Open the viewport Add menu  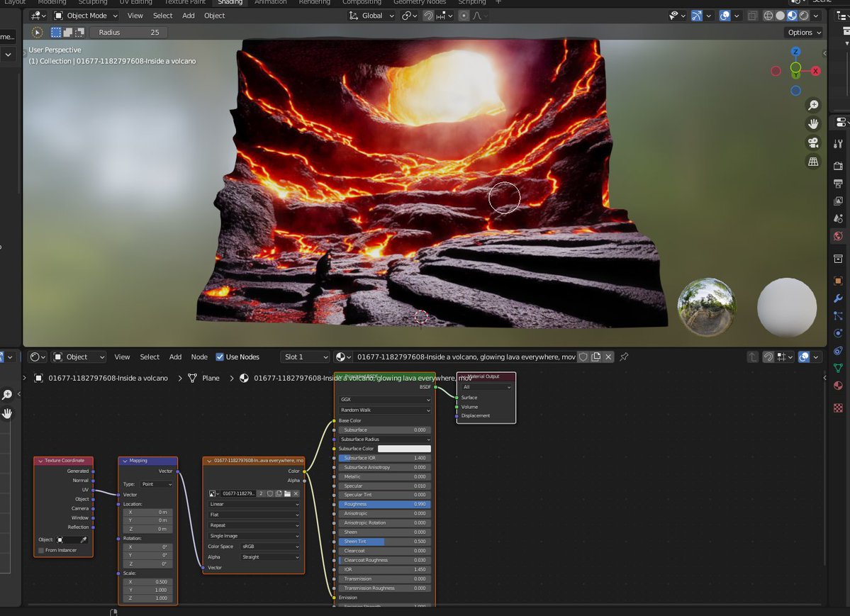coord(188,16)
